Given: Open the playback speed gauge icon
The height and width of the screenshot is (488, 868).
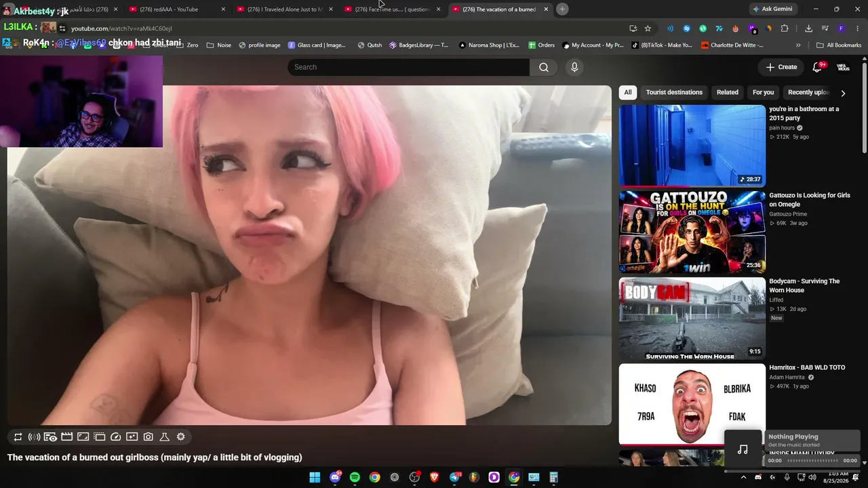Looking at the screenshot, I should click(x=115, y=437).
